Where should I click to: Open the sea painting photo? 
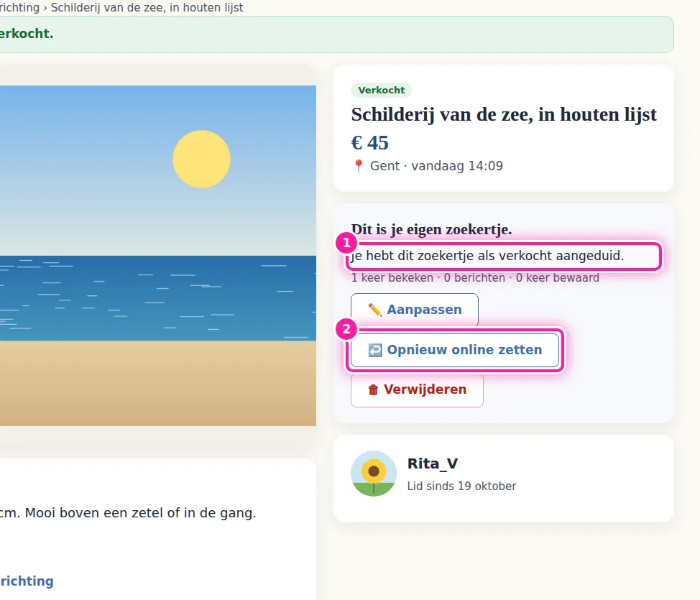click(158, 255)
